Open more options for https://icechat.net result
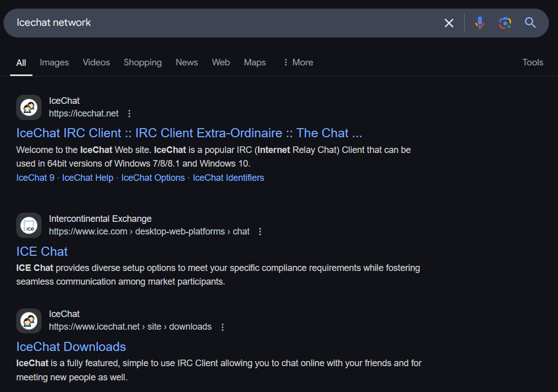 click(x=130, y=113)
